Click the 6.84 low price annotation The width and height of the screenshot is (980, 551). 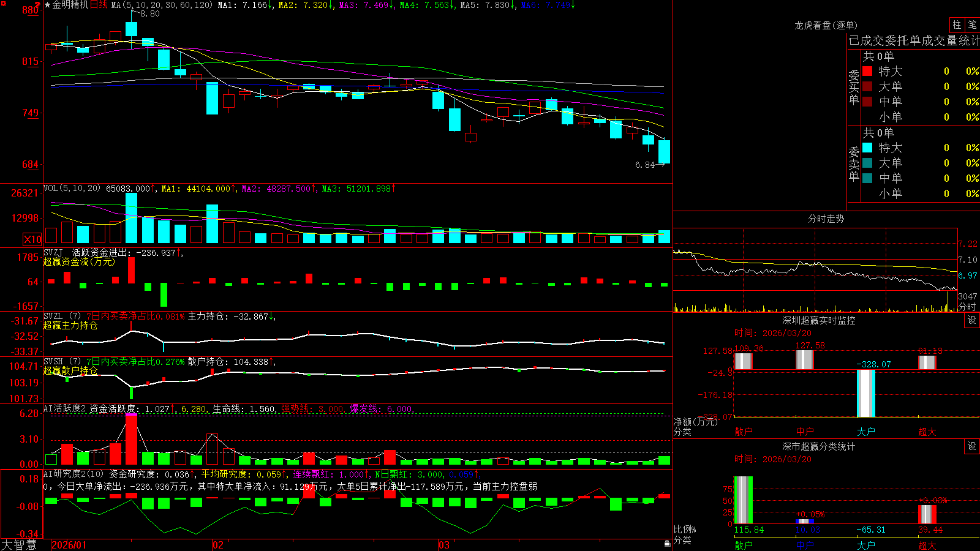645,165
